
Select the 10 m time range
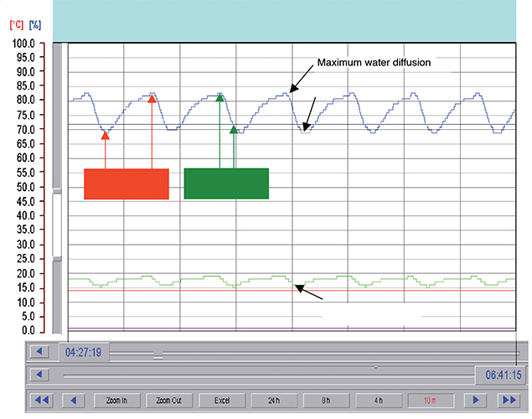point(431,401)
